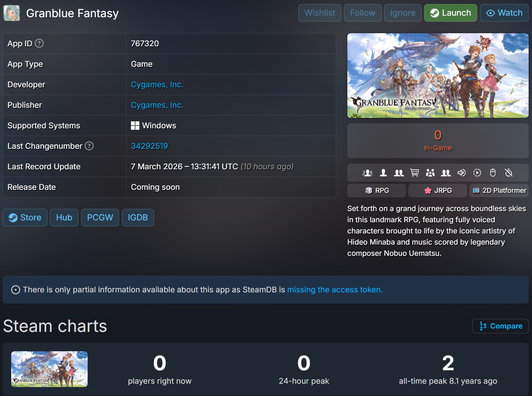This screenshot has width=532, height=396.
Task: Click the 'Publisher' label
Action: pos(25,105)
